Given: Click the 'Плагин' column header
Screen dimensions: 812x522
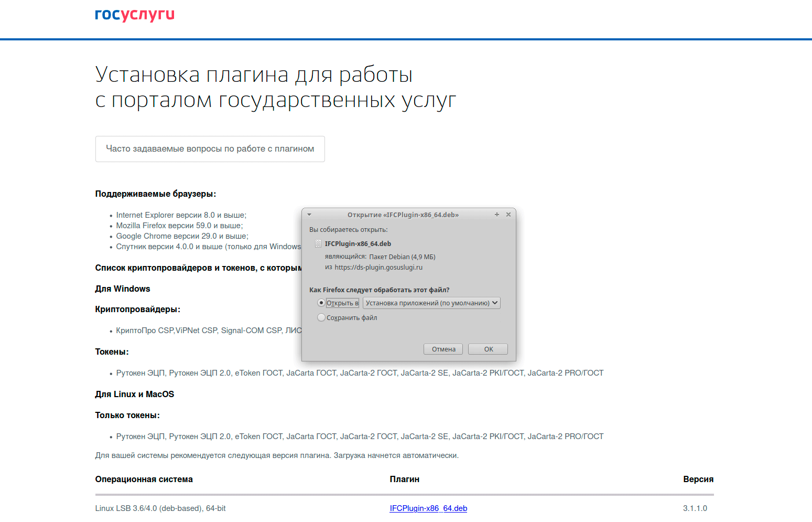Looking at the screenshot, I should tap(405, 480).
